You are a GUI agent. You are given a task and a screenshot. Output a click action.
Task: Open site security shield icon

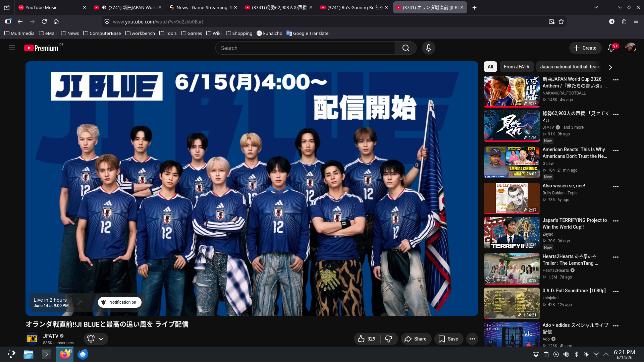point(107,21)
